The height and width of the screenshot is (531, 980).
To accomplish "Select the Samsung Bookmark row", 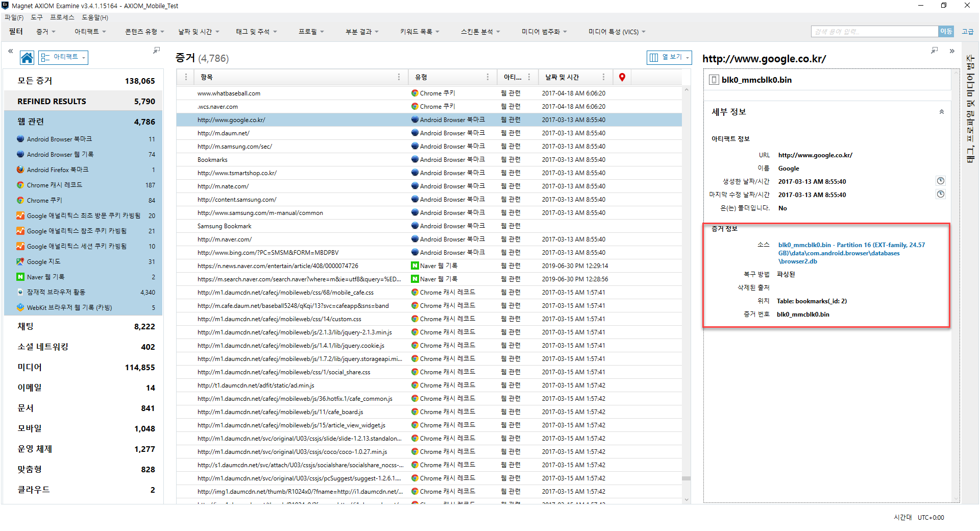I will click(x=429, y=226).
